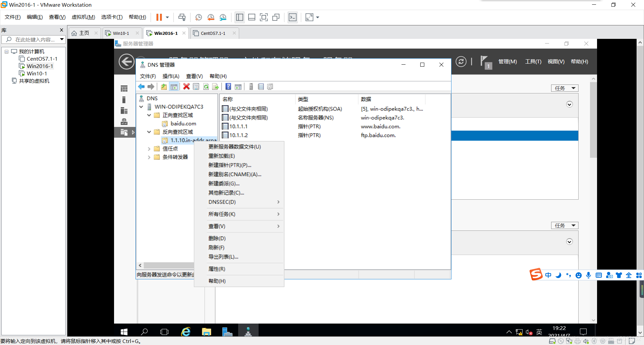Collapse the 反向查找区域 node

(x=149, y=132)
